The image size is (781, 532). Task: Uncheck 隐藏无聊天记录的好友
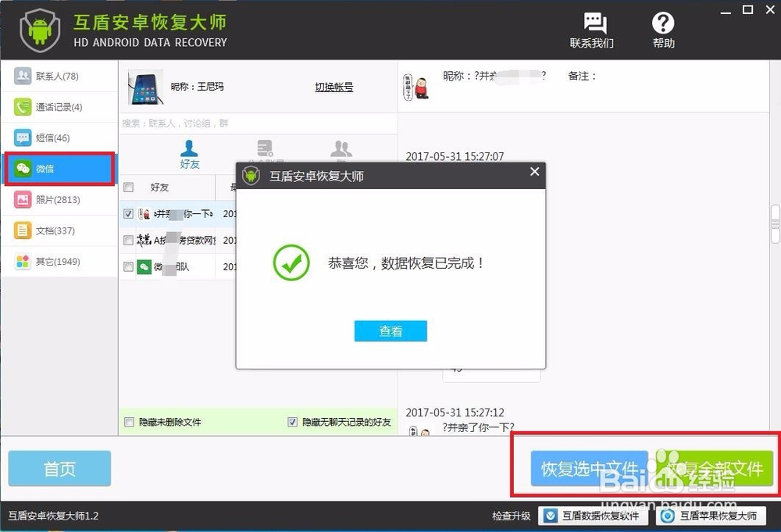click(292, 421)
